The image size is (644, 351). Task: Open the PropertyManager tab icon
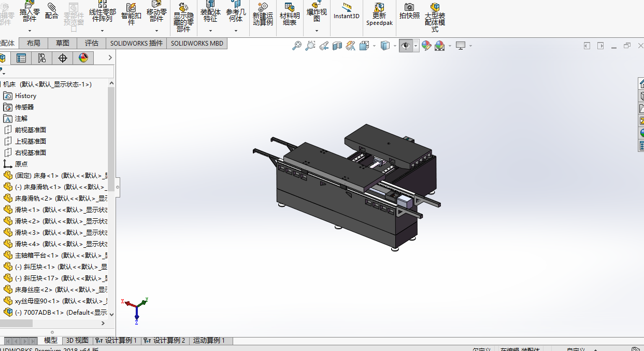21,58
